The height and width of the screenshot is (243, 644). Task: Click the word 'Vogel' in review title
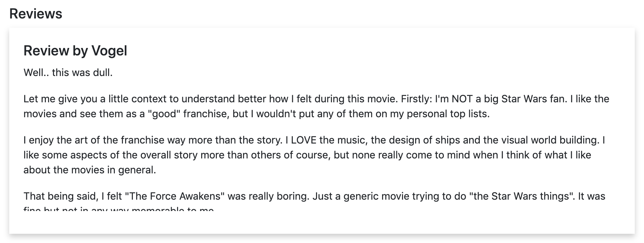tap(109, 51)
